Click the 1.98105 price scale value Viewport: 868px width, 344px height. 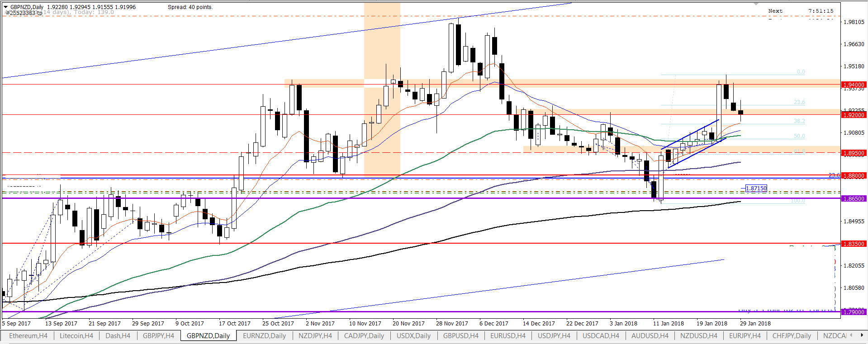tap(854, 22)
